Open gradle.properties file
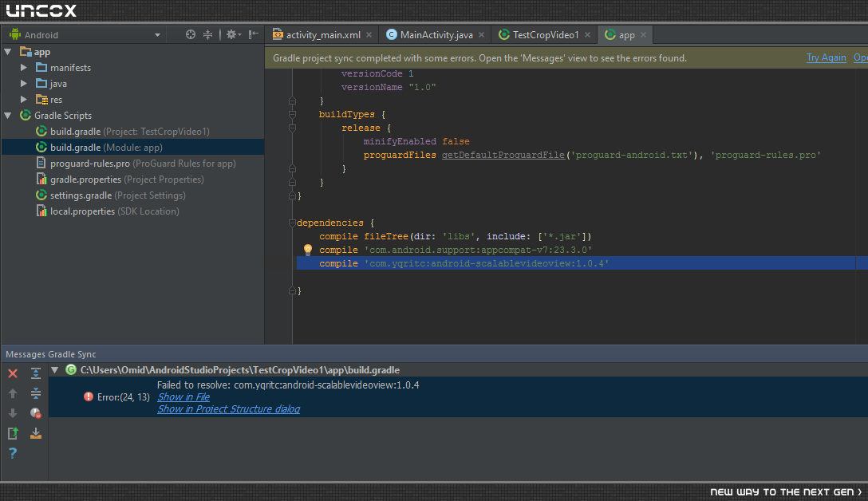The height and width of the screenshot is (501, 868). 133,179
